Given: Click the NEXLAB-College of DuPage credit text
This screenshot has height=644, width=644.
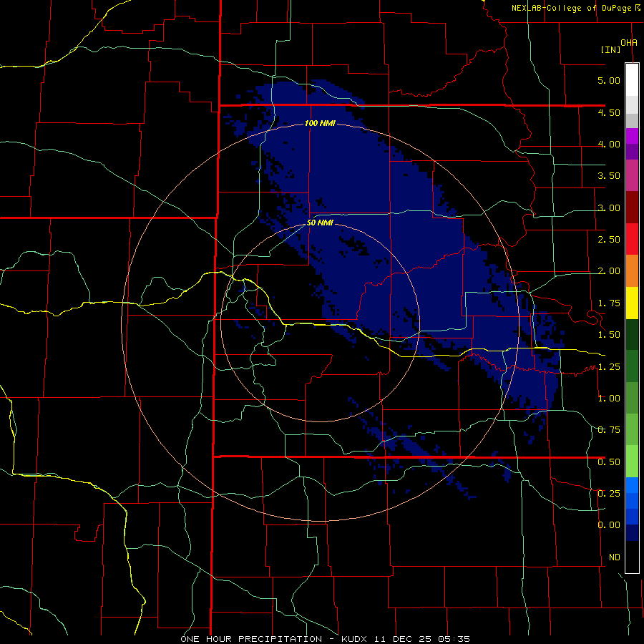Looking at the screenshot, I should click(571, 8).
